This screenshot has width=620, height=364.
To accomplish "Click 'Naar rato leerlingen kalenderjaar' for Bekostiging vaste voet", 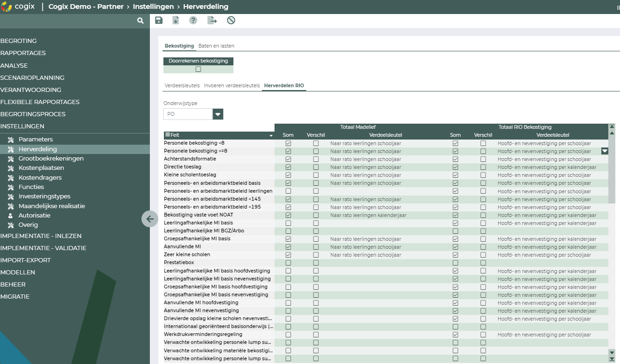I will tap(368, 215).
